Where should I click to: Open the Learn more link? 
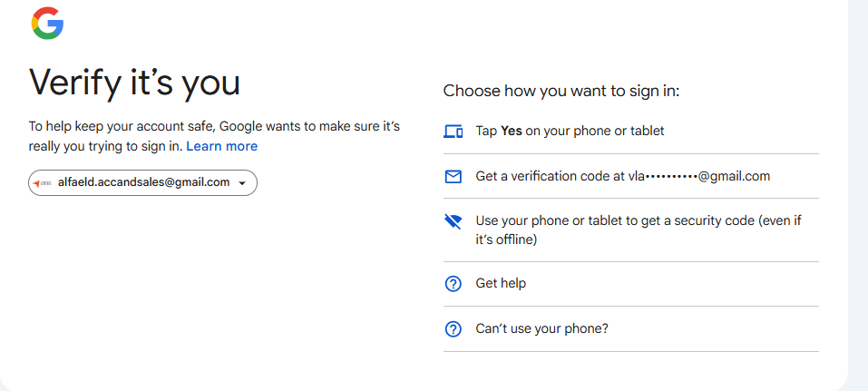[222, 146]
